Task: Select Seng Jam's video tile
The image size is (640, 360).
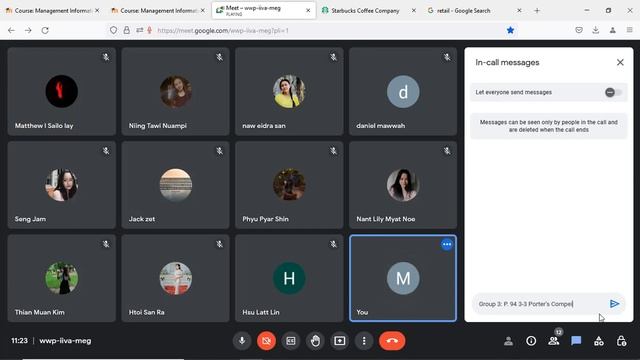Action: pos(62,185)
